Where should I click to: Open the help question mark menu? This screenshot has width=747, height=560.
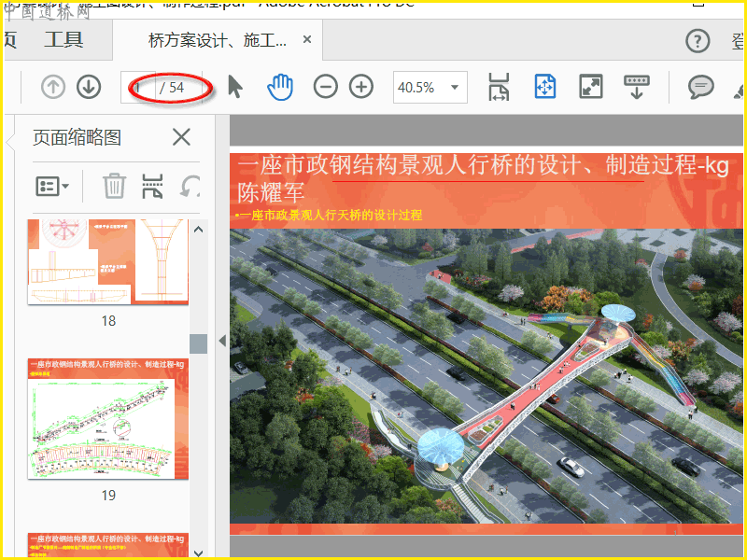point(698,41)
